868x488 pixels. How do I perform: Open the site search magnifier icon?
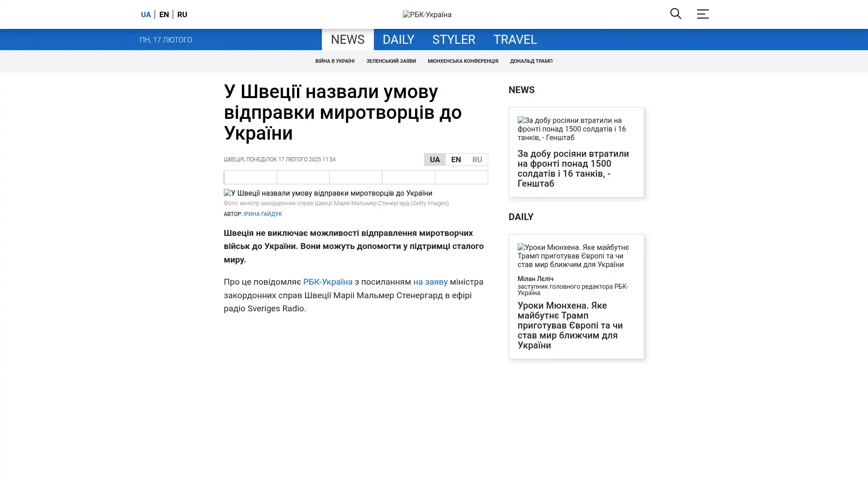coord(675,14)
